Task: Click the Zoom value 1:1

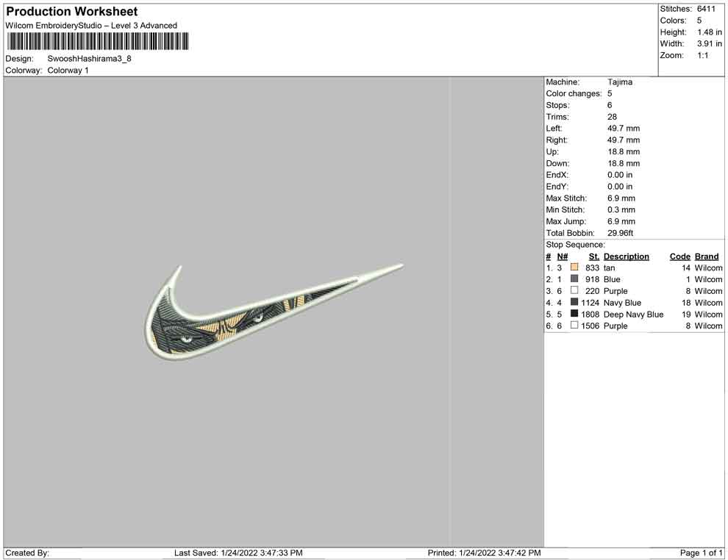Action: point(702,55)
